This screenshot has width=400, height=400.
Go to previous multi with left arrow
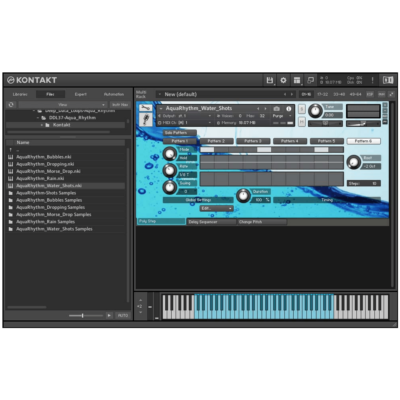(x=285, y=94)
